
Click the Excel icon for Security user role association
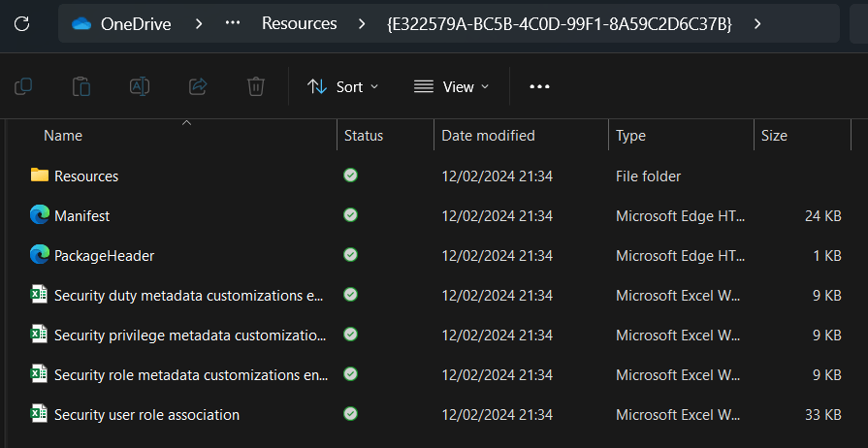coord(40,414)
